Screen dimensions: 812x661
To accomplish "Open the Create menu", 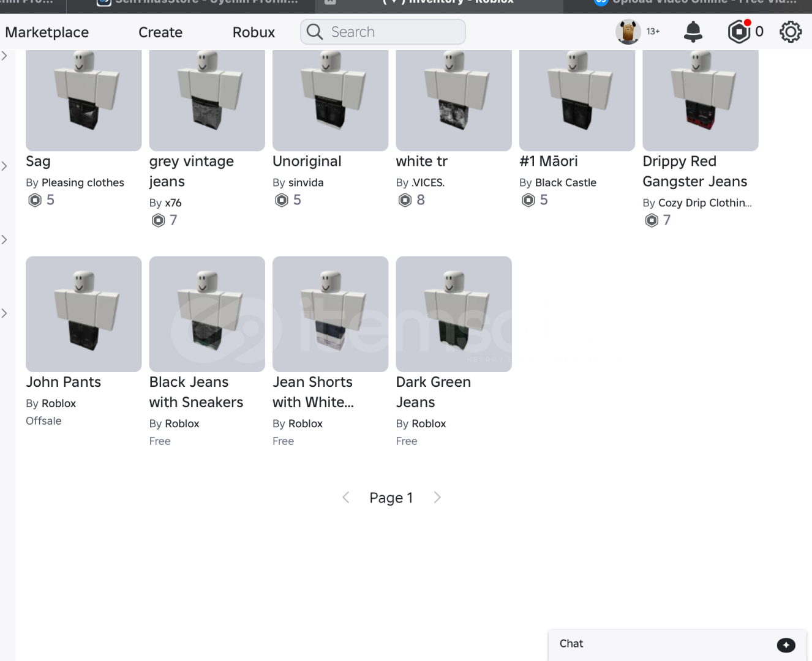I will click(x=160, y=32).
